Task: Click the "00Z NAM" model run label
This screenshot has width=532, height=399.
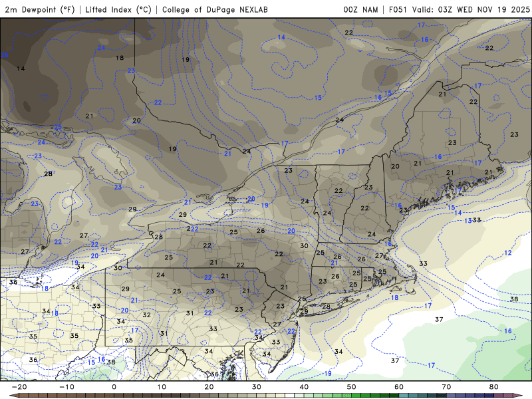Action: pos(360,9)
